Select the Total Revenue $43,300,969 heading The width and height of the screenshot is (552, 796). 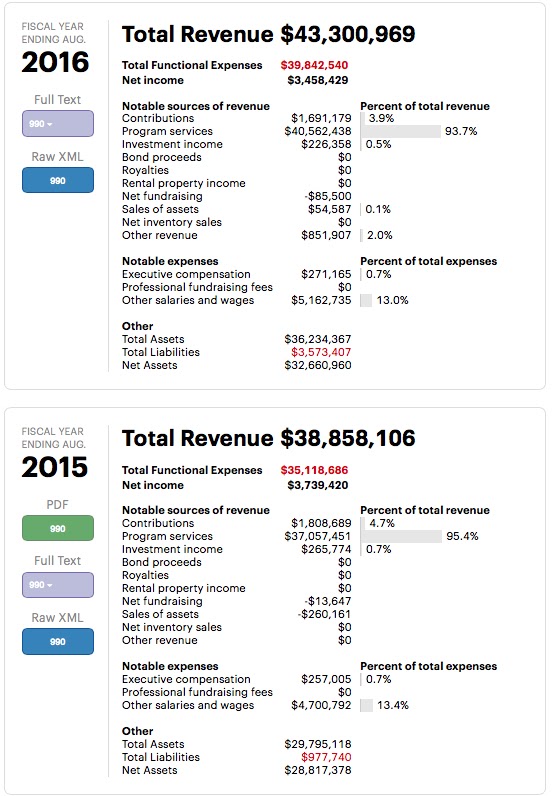coord(269,34)
